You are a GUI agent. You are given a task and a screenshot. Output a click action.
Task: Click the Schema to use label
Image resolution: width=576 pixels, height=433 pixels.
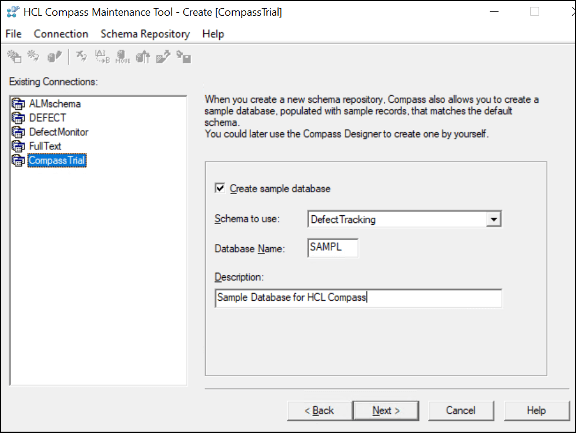[247, 219]
